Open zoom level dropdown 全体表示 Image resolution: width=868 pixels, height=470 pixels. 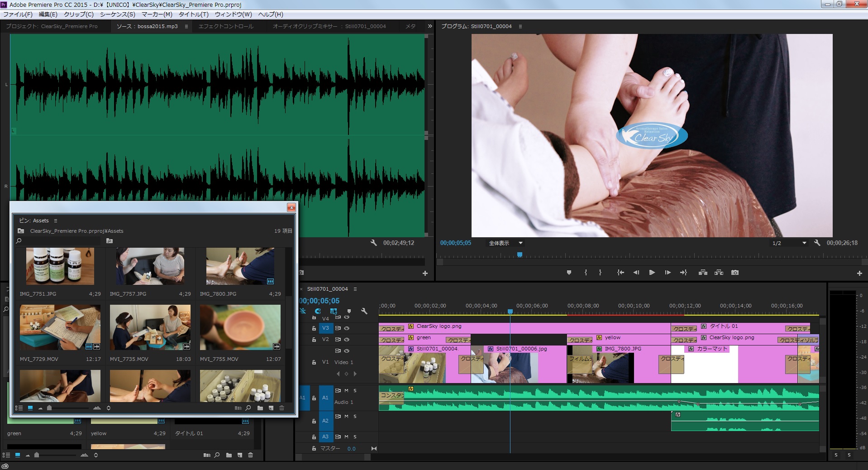506,243
